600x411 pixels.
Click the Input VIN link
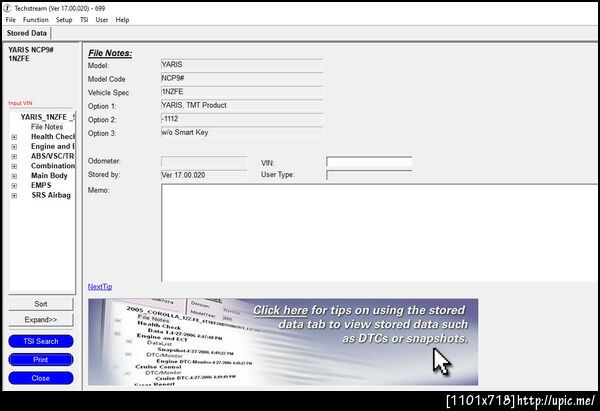click(x=20, y=103)
